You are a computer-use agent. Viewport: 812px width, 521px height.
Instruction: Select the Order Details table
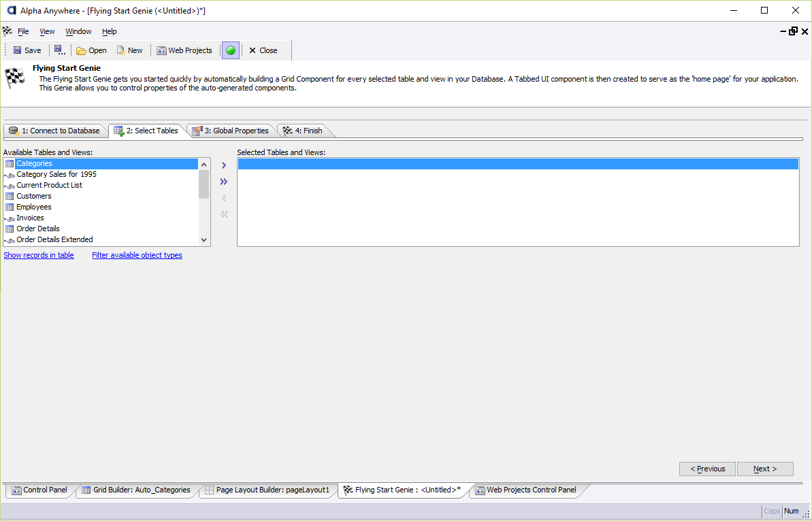[101, 229]
